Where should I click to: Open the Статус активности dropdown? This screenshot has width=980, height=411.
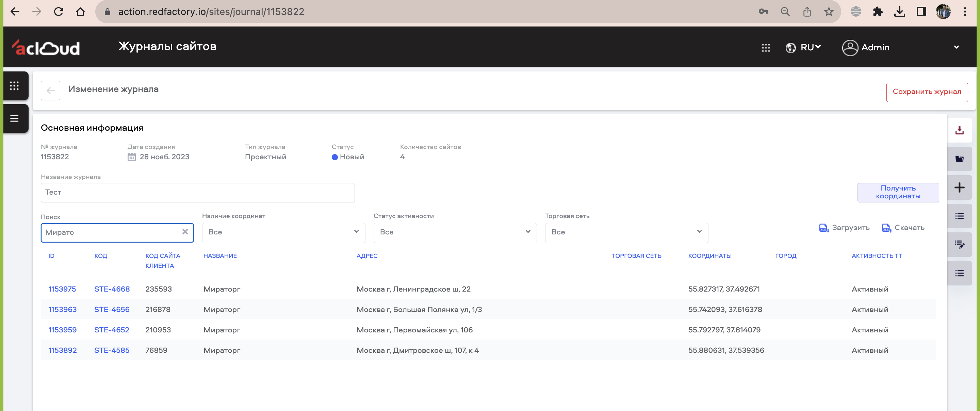click(x=455, y=232)
